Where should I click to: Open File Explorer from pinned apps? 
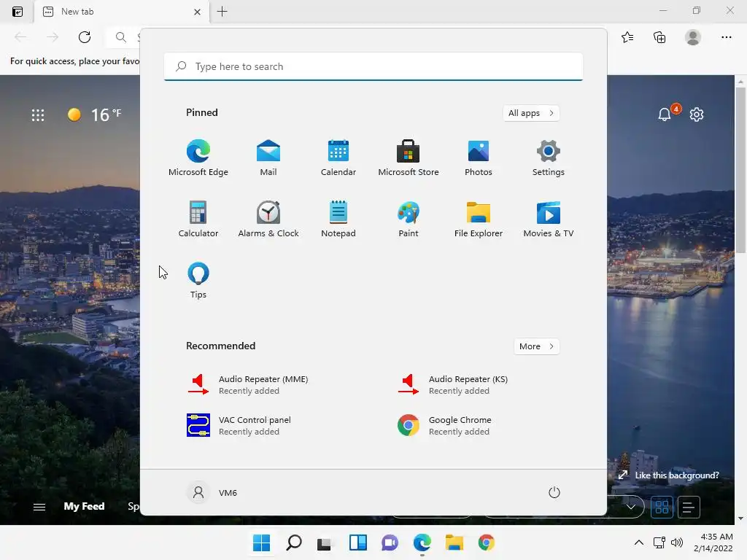tap(479, 219)
